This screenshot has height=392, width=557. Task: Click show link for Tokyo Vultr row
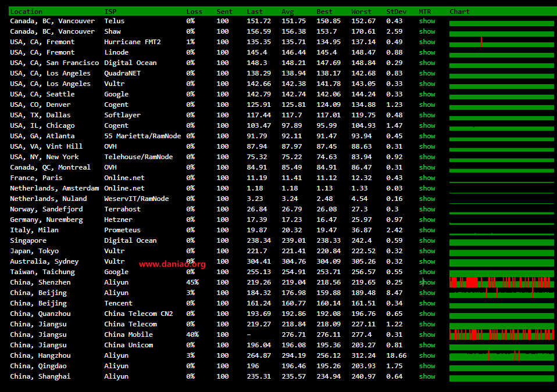point(427,251)
